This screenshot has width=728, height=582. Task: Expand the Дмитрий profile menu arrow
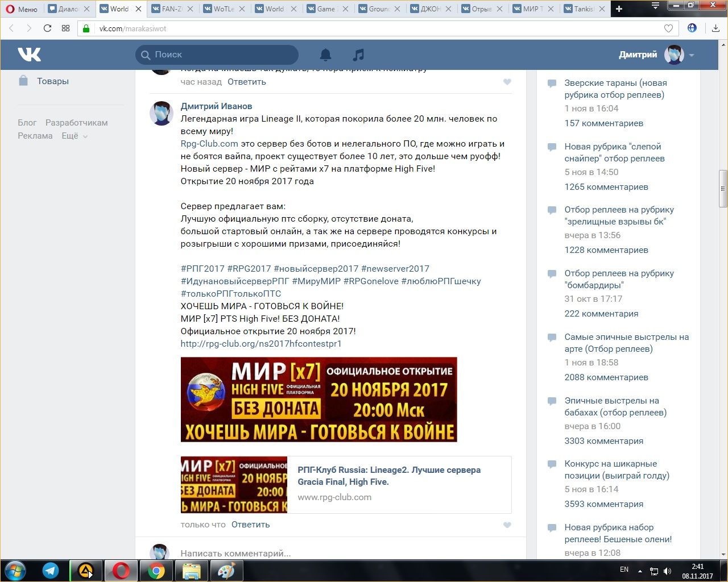point(692,55)
